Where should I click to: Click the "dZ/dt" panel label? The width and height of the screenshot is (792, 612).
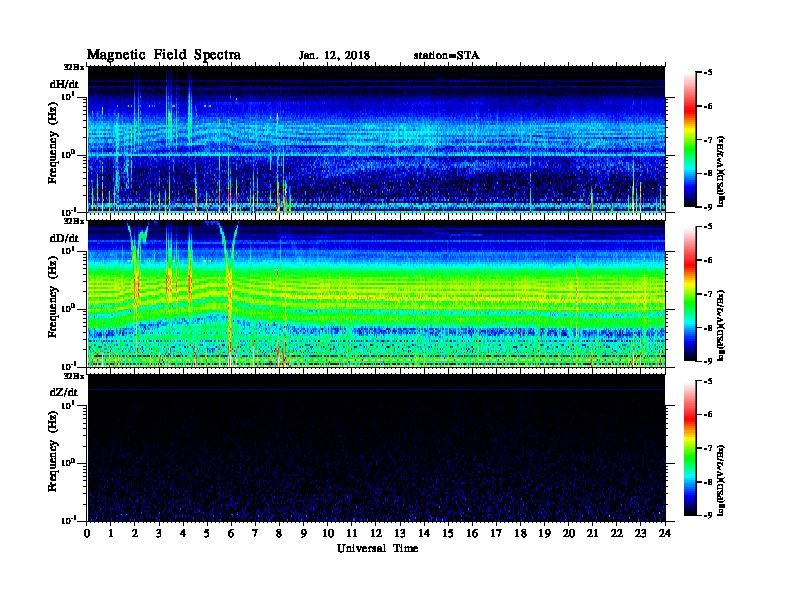coord(64,392)
